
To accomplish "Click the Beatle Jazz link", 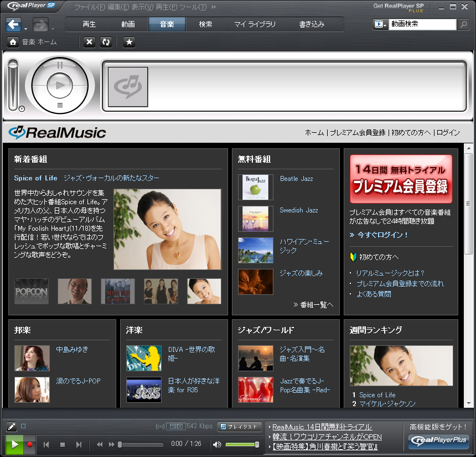I will pos(297,179).
